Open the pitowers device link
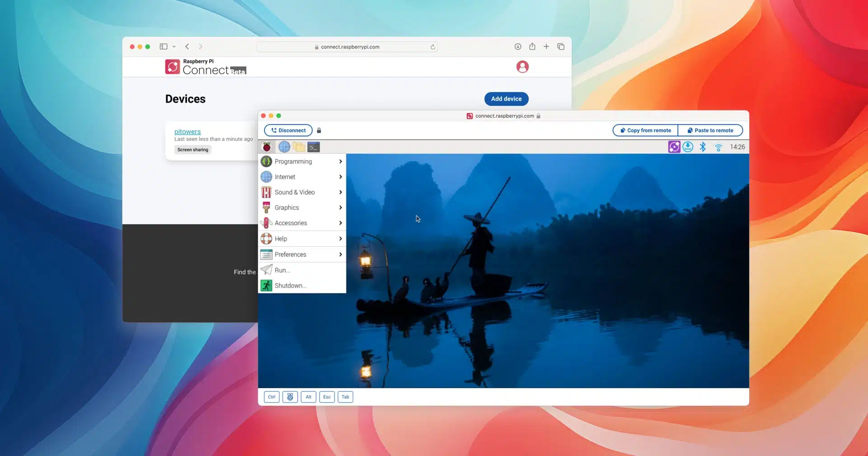This screenshot has height=456, width=868. [187, 132]
